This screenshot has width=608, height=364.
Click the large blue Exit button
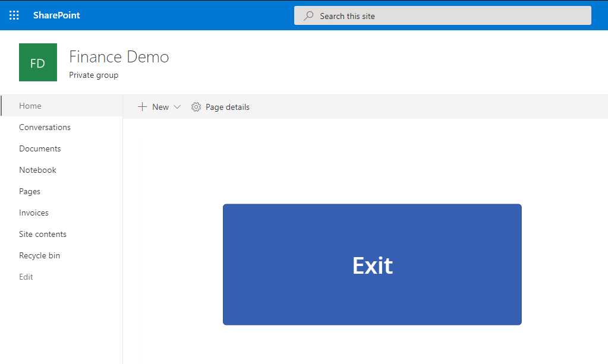click(372, 264)
